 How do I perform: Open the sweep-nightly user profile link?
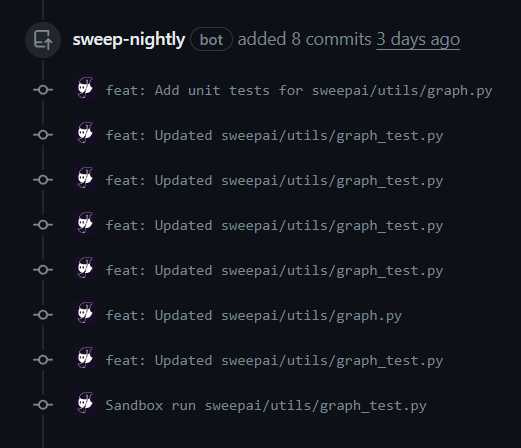coord(129,39)
